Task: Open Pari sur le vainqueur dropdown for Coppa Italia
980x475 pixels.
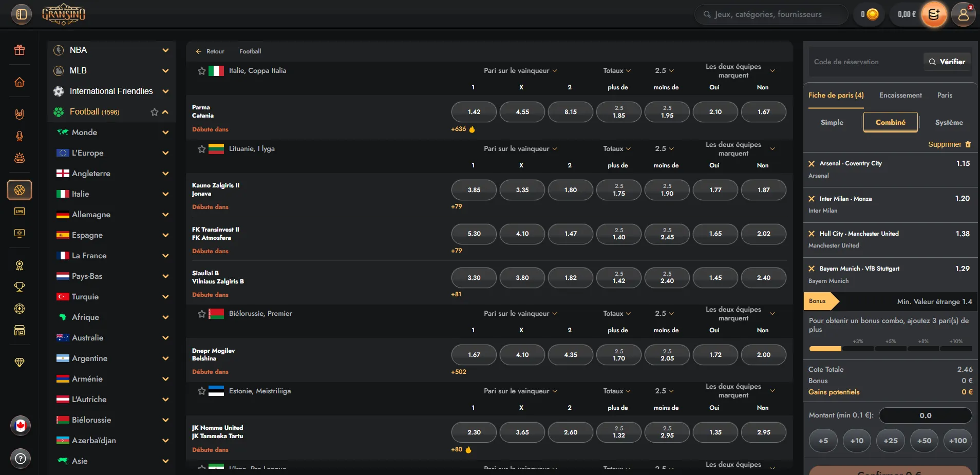Action: click(x=521, y=71)
